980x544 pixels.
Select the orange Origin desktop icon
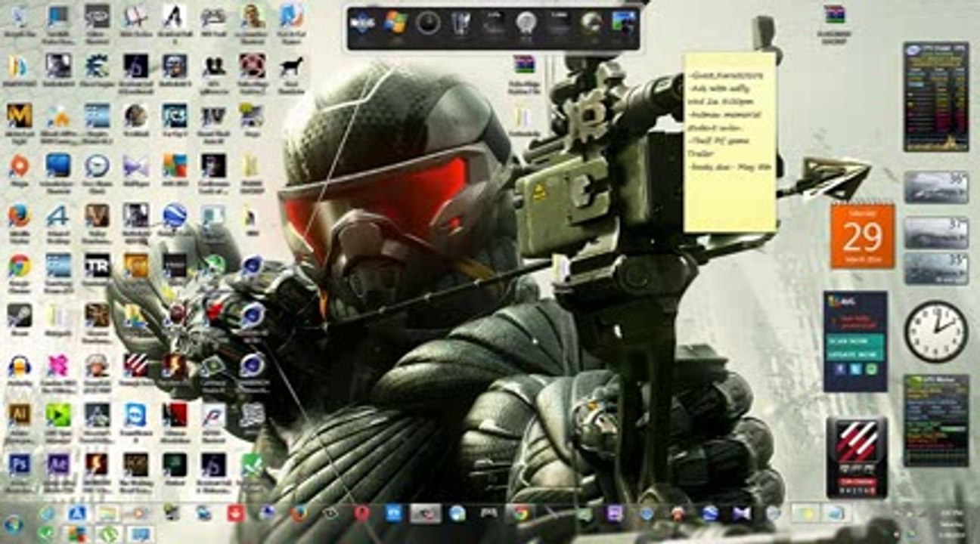pyautogui.click(x=19, y=165)
